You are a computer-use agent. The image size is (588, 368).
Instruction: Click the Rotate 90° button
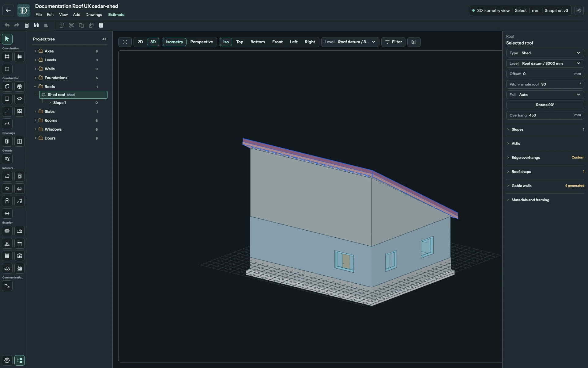(545, 105)
